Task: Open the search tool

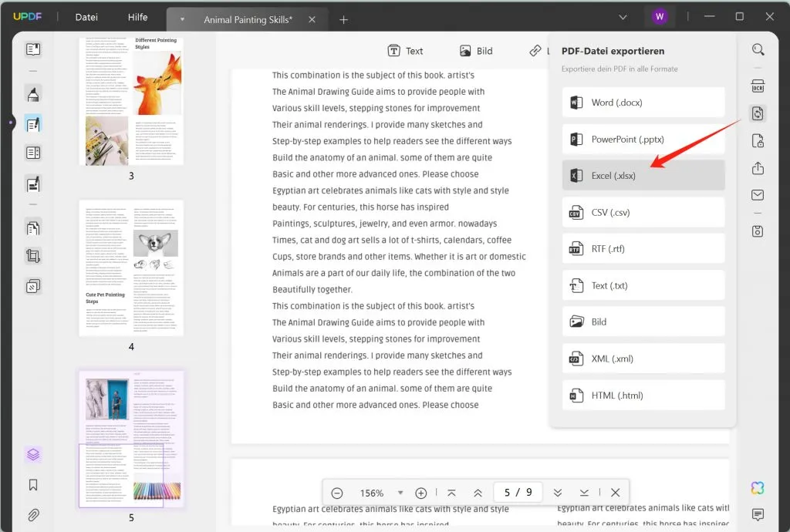Action: pos(758,49)
